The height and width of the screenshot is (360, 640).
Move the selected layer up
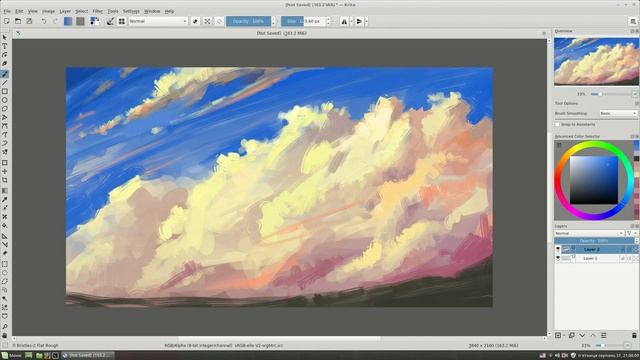click(x=593, y=335)
